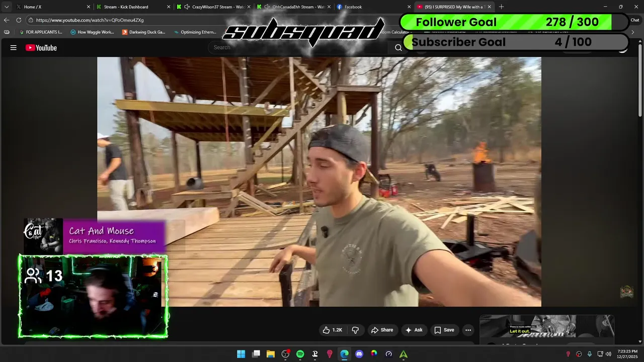Open the 'Let it out' recommended video thumbnail

(x=546, y=327)
